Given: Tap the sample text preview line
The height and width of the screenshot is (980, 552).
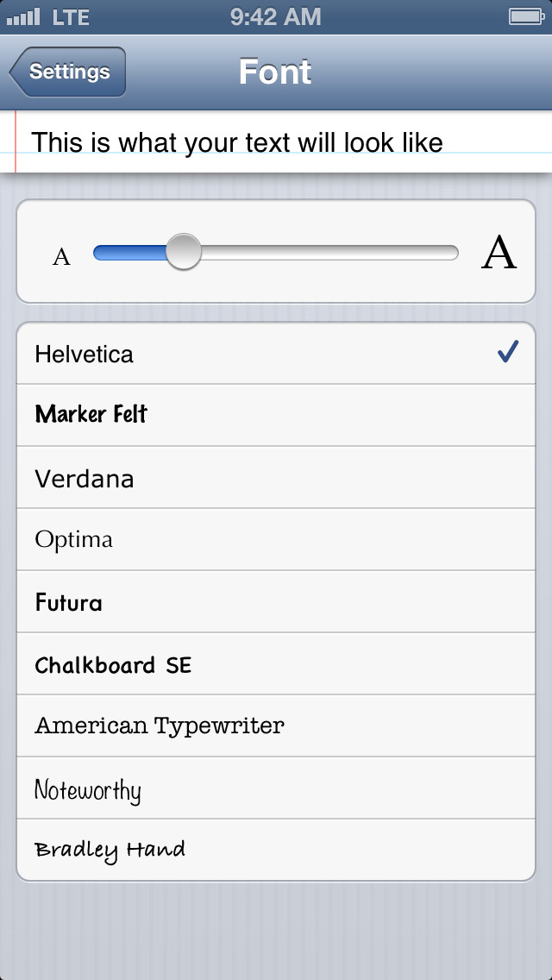Looking at the screenshot, I should [x=237, y=141].
